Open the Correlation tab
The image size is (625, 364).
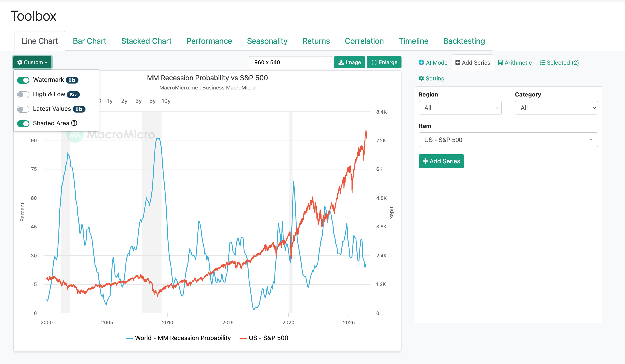pyautogui.click(x=364, y=41)
